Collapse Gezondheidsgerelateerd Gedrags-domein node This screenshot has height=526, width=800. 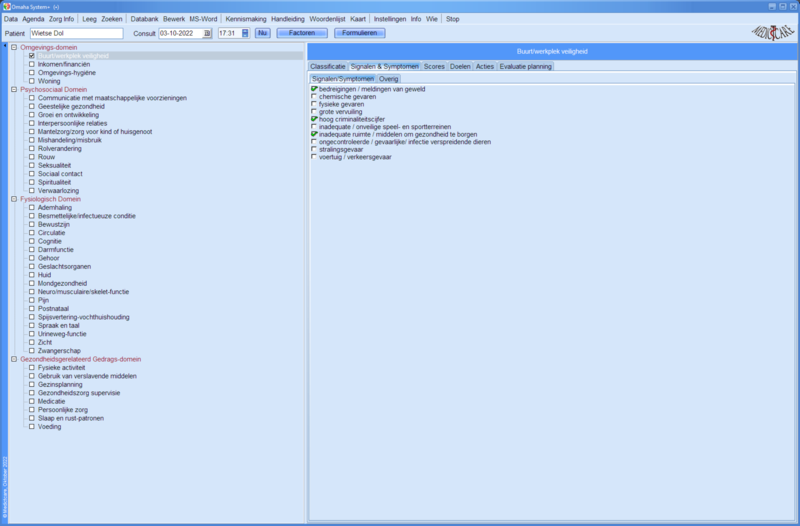coord(14,359)
